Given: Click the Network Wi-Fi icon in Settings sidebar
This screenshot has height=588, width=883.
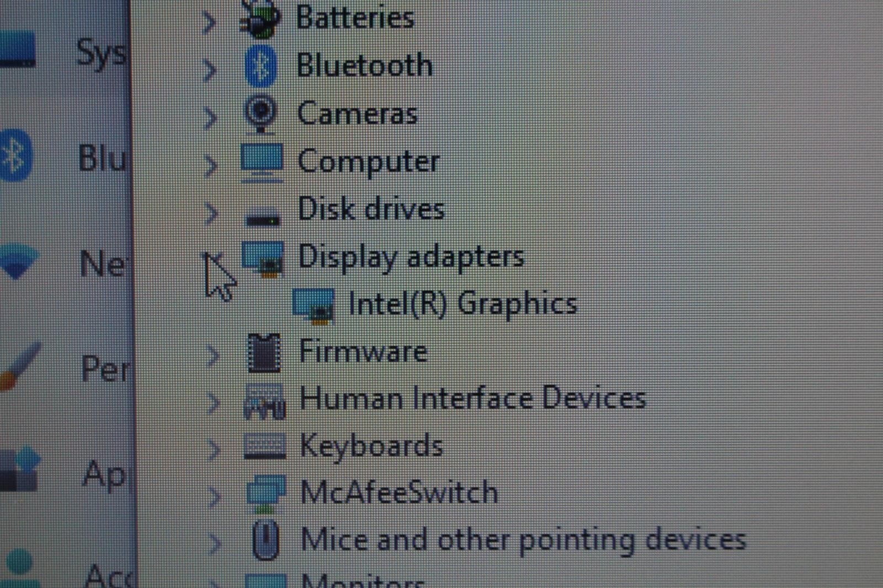Looking at the screenshot, I should coord(19,261).
